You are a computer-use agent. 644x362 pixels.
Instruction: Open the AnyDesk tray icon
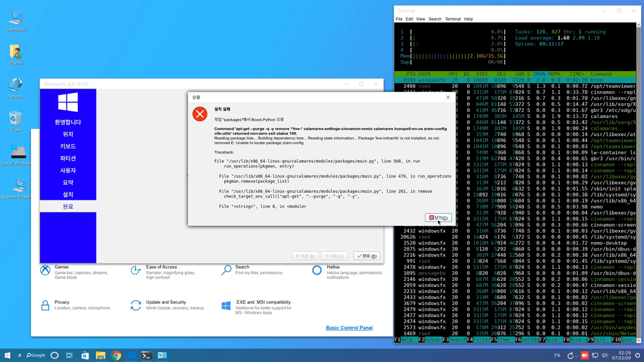pos(584,355)
